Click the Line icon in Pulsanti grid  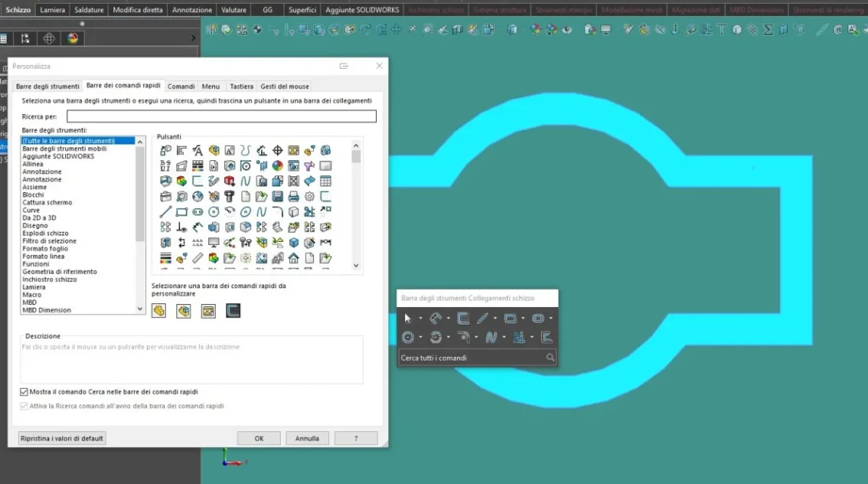point(166,212)
